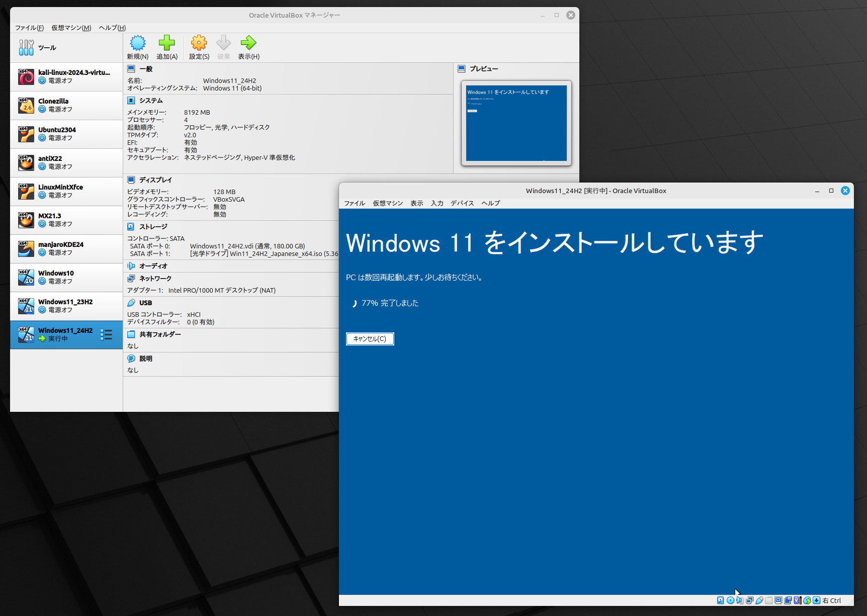Open the 入力 menu in the VM window
The image size is (867, 616).
(437, 203)
